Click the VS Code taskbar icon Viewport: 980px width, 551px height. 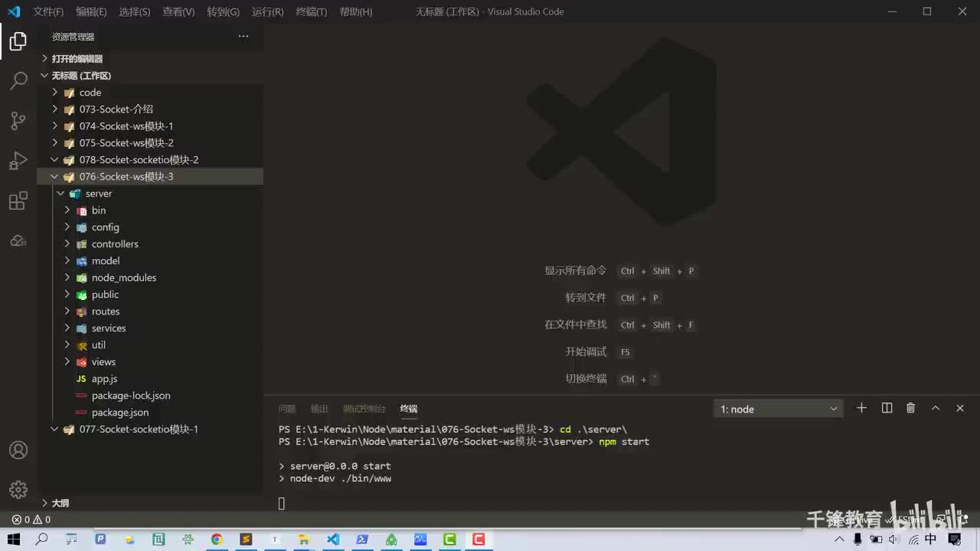click(333, 540)
